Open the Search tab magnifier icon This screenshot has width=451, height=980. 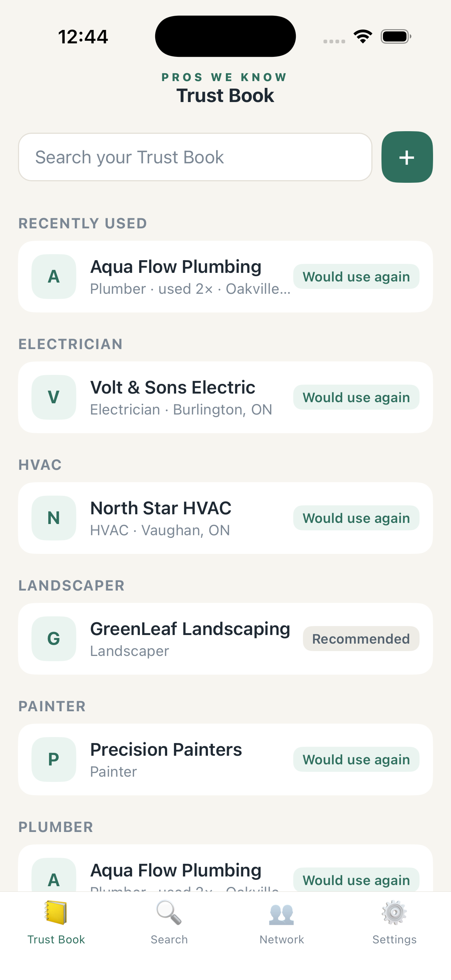tap(169, 912)
